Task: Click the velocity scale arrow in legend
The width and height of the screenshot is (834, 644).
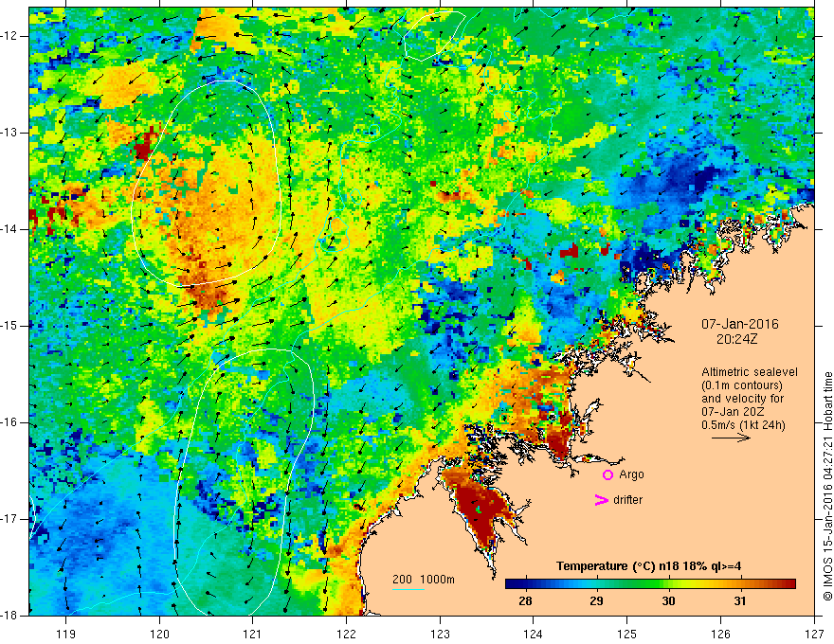Action: click(731, 438)
